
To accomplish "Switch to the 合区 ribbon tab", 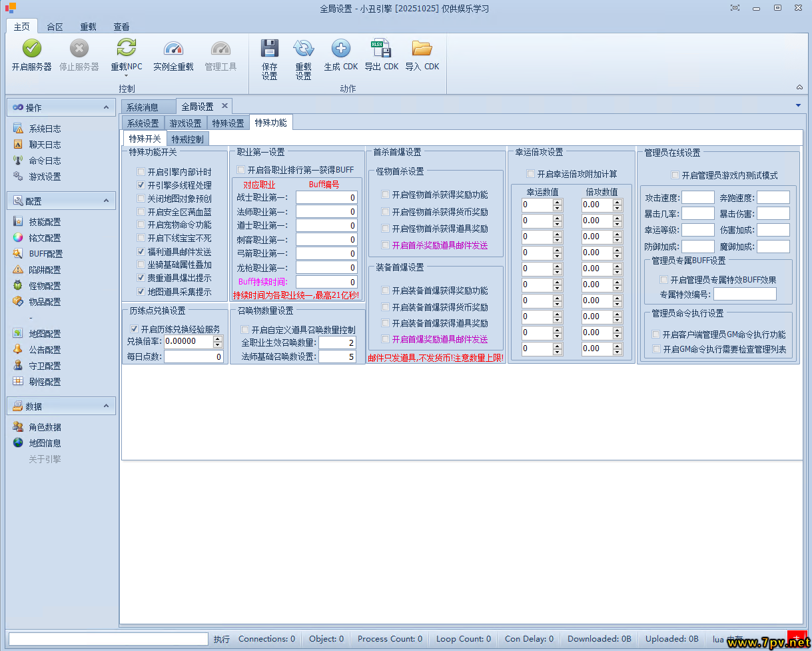I will click(55, 27).
